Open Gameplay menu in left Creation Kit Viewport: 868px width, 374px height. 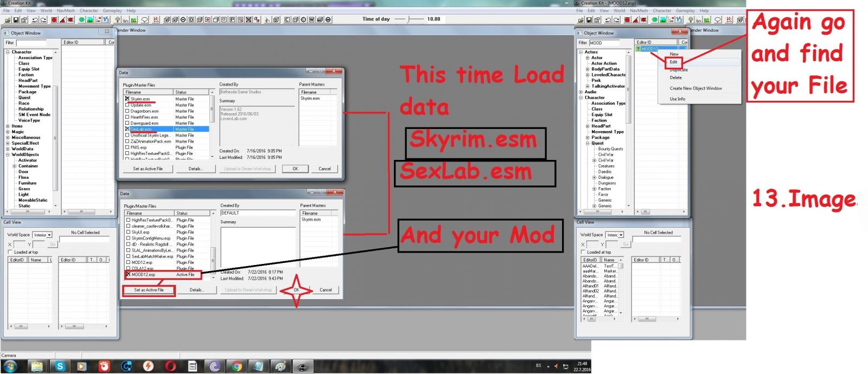(112, 10)
